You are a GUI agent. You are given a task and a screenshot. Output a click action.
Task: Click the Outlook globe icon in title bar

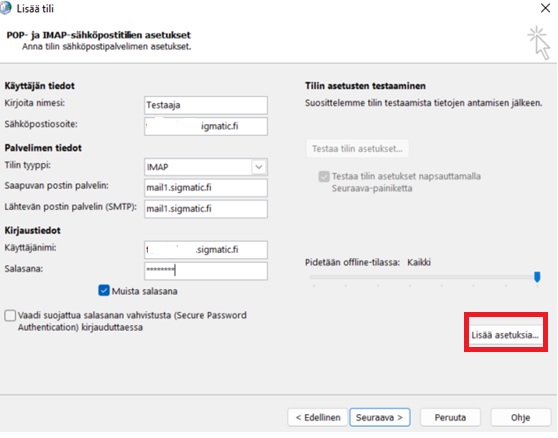coord(5,8)
